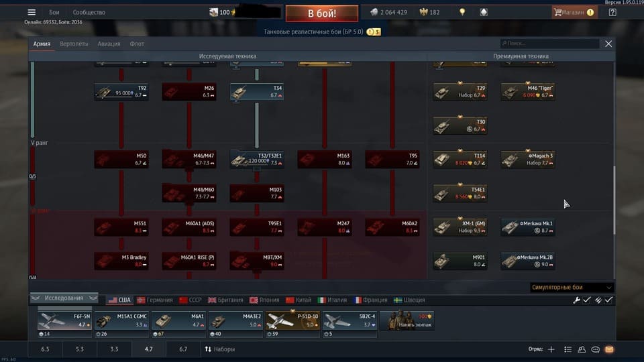This screenshot has width=644, height=362.
Task: Open the Магазин shop button
Action: [x=574, y=12]
